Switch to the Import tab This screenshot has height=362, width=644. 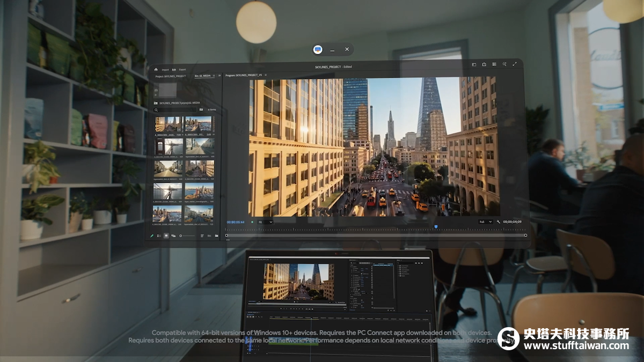point(165,69)
